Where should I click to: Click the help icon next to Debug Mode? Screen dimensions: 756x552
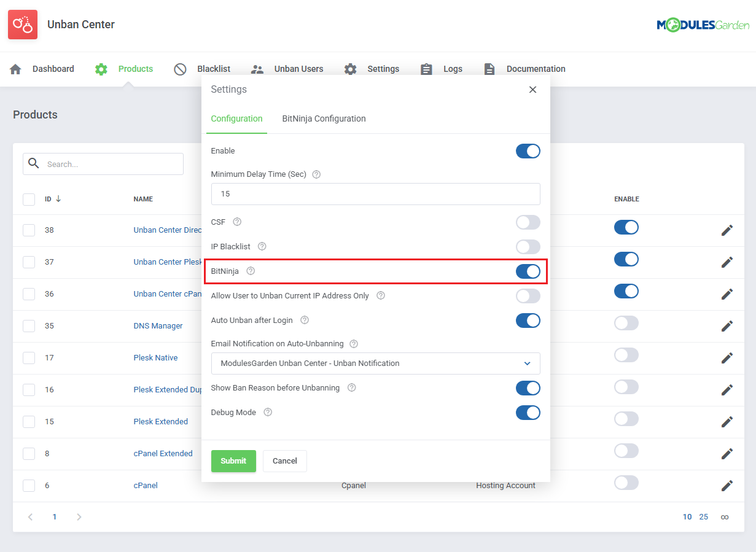pos(268,412)
